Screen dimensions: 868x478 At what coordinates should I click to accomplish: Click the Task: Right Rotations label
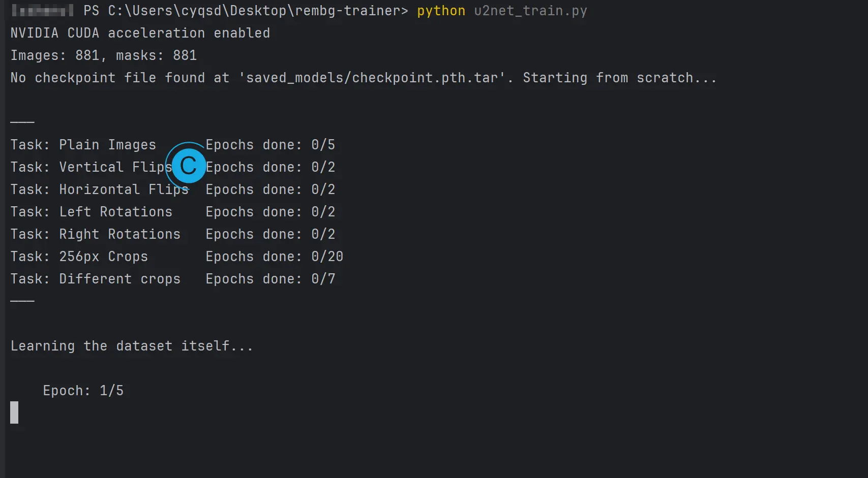(95, 234)
